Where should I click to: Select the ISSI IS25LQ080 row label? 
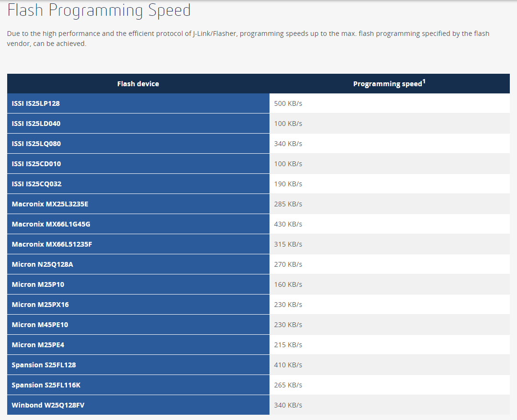click(36, 144)
